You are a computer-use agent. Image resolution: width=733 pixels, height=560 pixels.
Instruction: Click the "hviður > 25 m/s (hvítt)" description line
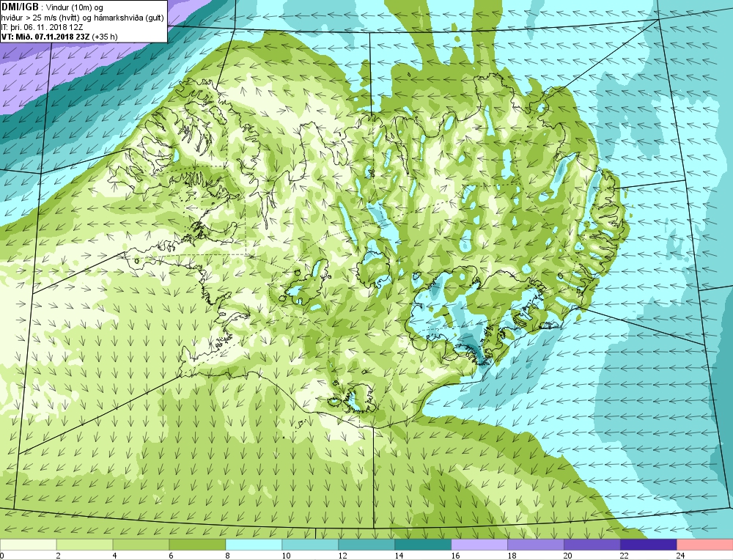[x=40, y=18]
